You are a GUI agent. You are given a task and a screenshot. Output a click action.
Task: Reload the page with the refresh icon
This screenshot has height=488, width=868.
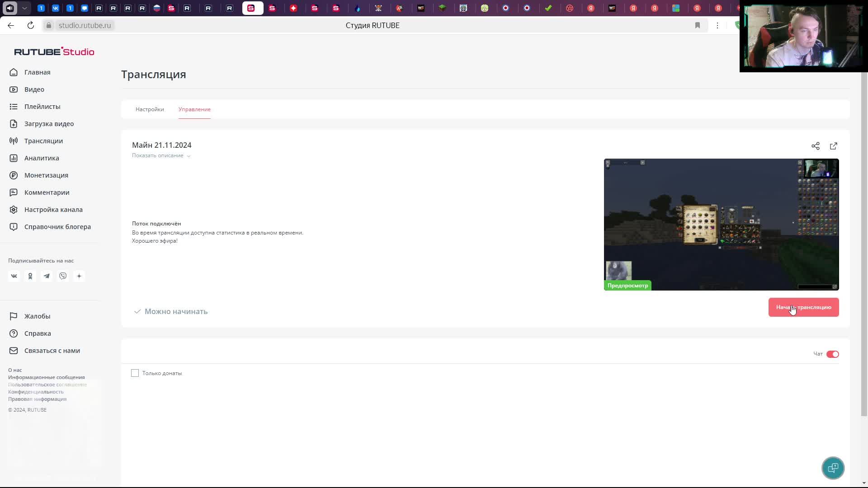pos(31,25)
